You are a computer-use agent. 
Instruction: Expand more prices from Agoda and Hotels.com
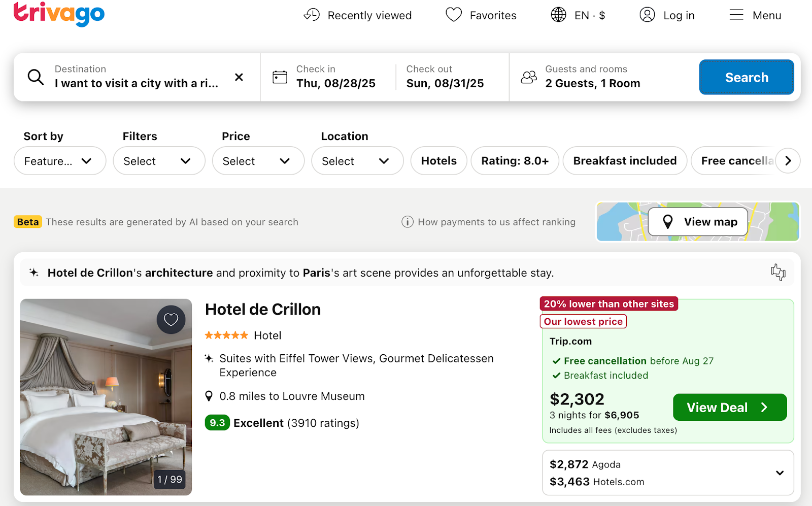tap(780, 473)
